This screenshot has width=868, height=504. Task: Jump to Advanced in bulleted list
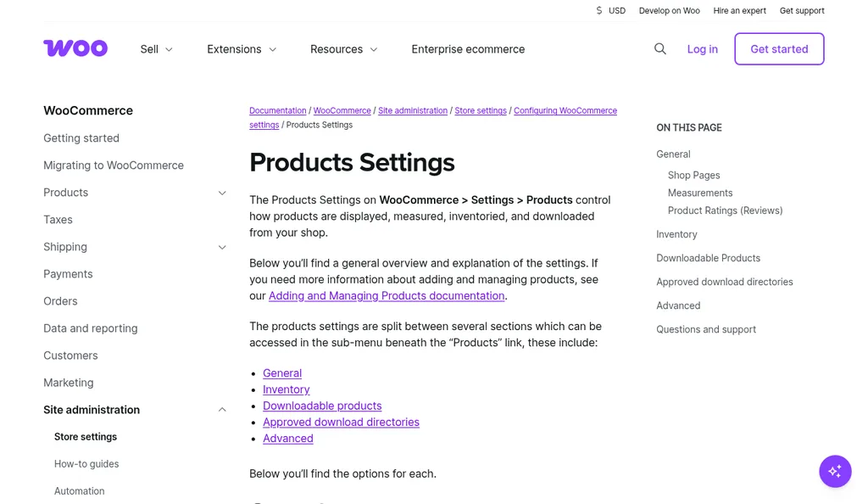(x=288, y=438)
